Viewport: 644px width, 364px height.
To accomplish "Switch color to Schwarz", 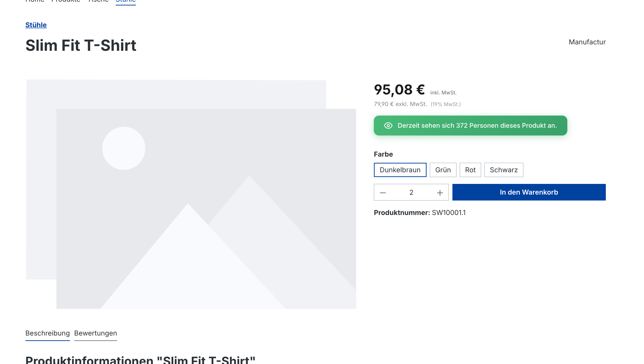I will click(503, 170).
